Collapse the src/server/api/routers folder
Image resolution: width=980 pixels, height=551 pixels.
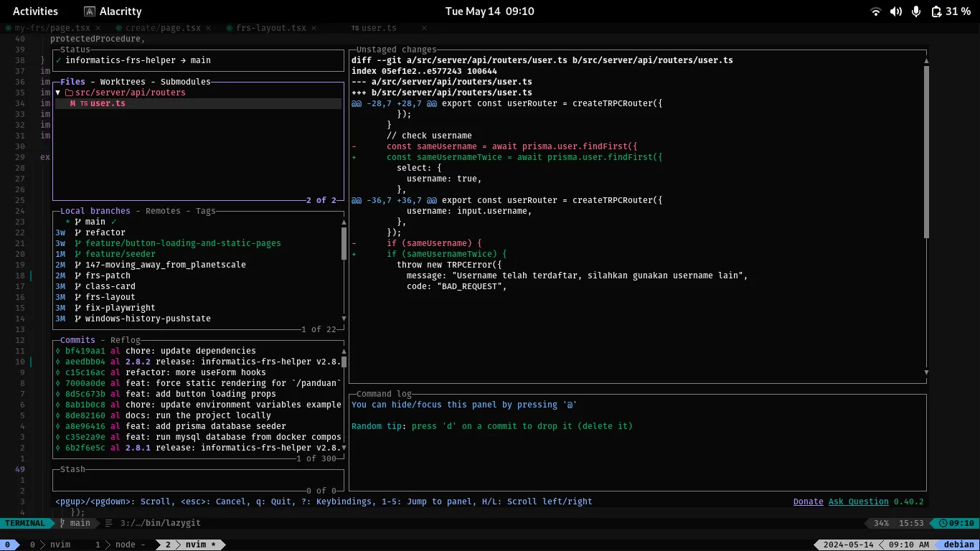[x=58, y=92]
